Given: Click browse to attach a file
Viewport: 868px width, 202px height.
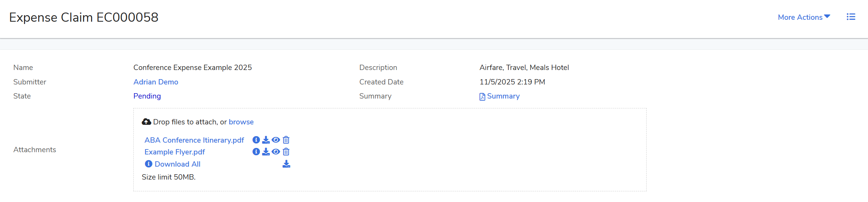Looking at the screenshot, I should click(x=241, y=122).
